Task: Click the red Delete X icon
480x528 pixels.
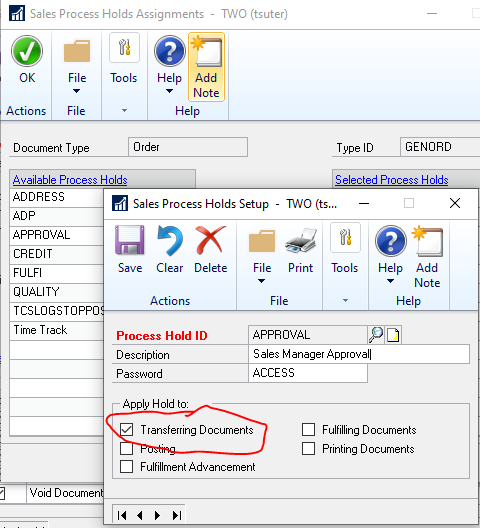Action: (x=211, y=240)
